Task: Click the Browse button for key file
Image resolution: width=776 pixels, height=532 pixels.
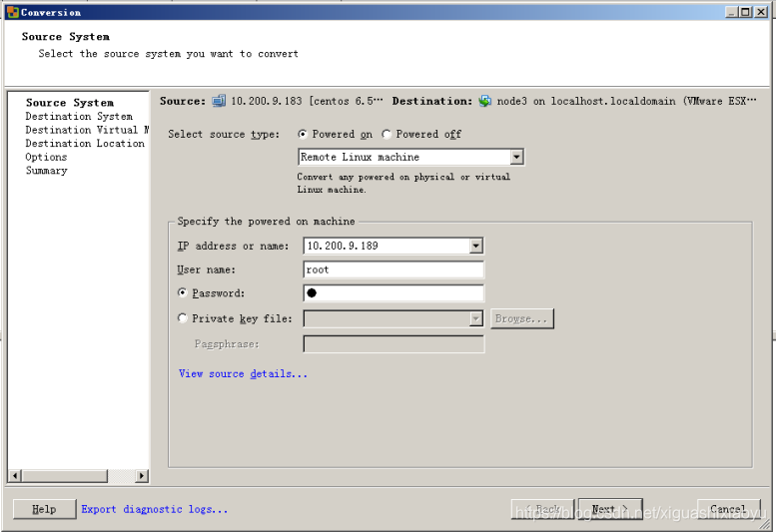Action: click(522, 319)
